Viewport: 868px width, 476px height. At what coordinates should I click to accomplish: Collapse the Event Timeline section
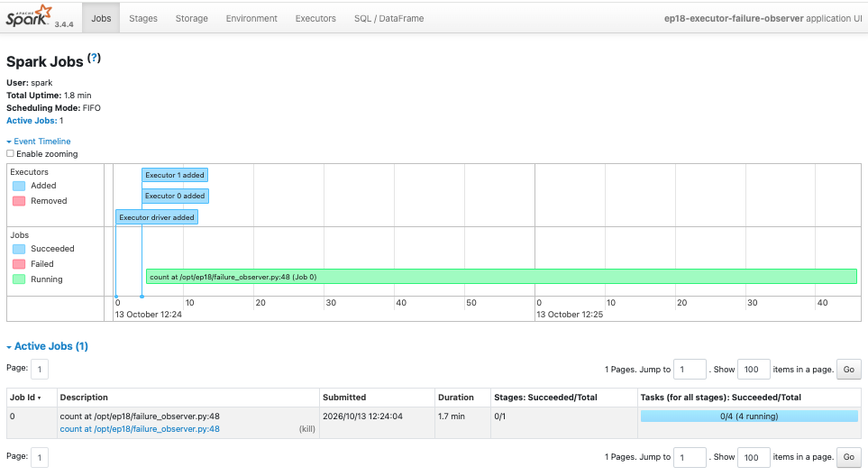pos(39,142)
